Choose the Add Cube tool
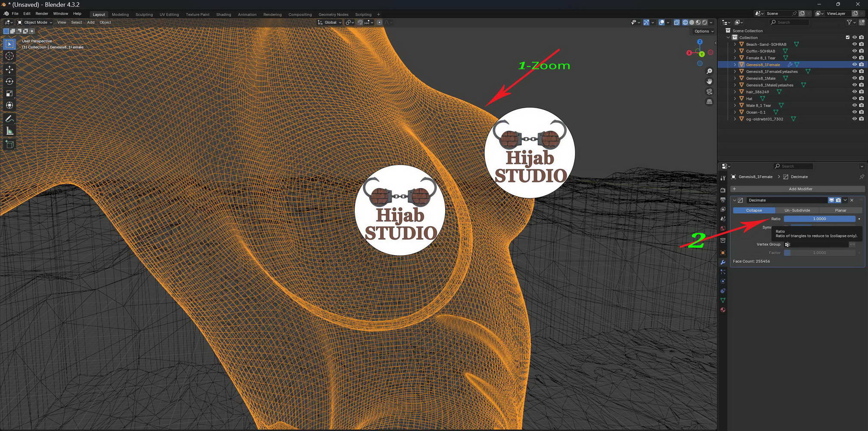This screenshot has width=868, height=431. [x=9, y=144]
